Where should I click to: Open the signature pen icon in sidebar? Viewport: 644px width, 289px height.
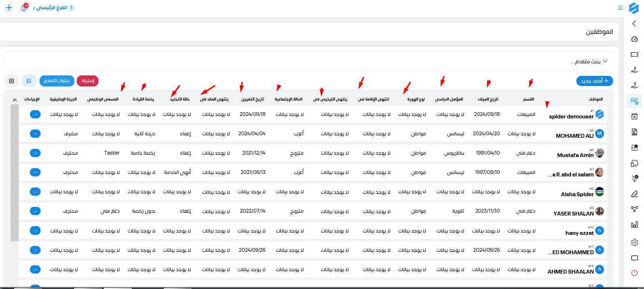click(x=635, y=194)
